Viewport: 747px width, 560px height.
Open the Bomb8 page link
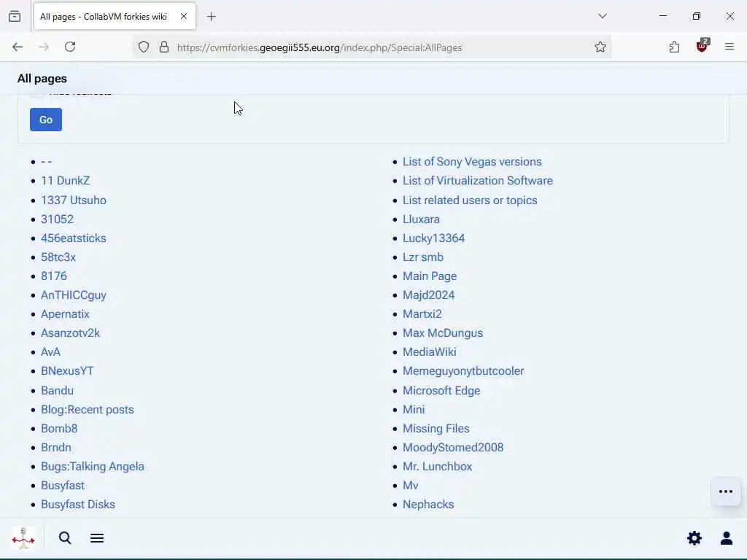[x=59, y=429]
